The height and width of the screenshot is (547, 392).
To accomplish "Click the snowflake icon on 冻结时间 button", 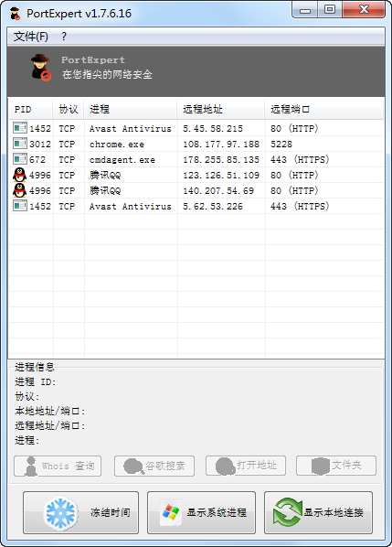I will [60, 512].
